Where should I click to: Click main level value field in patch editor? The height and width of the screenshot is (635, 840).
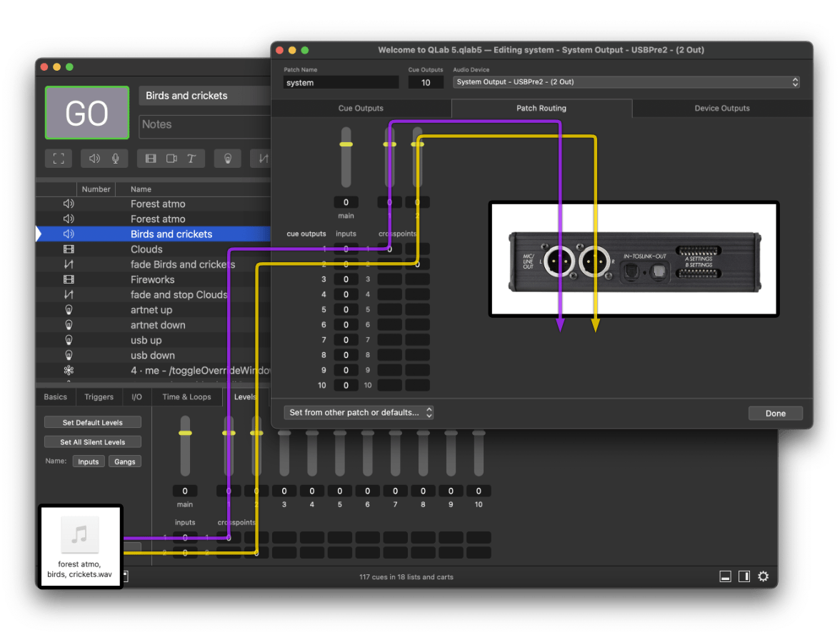pos(346,202)
